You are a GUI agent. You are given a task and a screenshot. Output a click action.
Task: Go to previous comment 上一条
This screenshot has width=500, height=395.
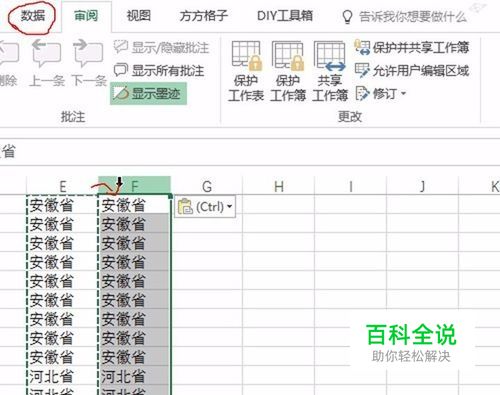pyautogui.click(x=46, y=63)
